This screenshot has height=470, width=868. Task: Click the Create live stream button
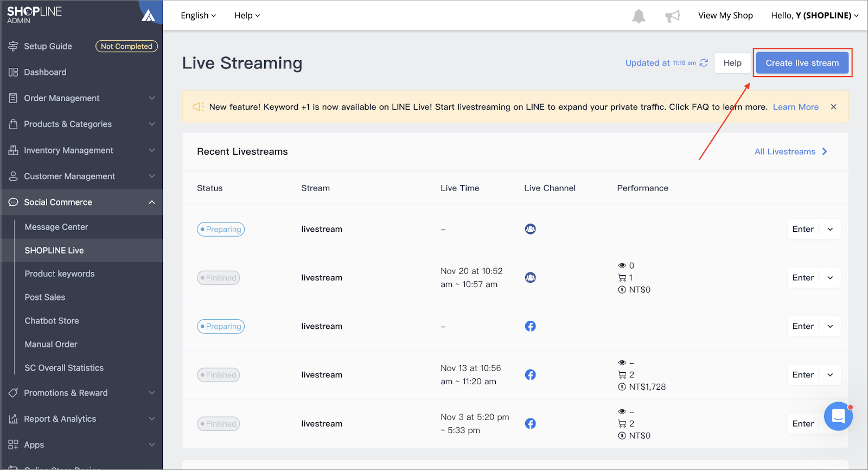(x=802, y=63)
